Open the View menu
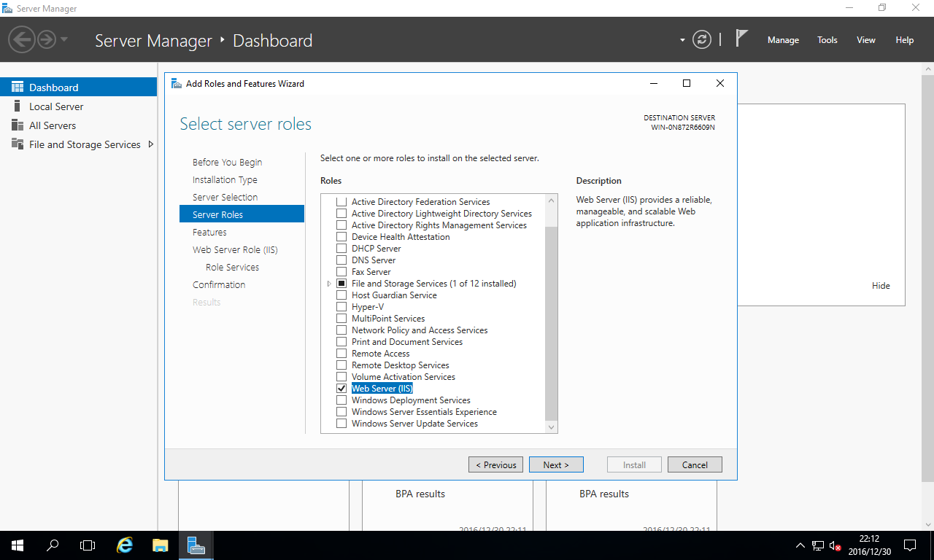This screenshot has width=934, height=560. 866,40
